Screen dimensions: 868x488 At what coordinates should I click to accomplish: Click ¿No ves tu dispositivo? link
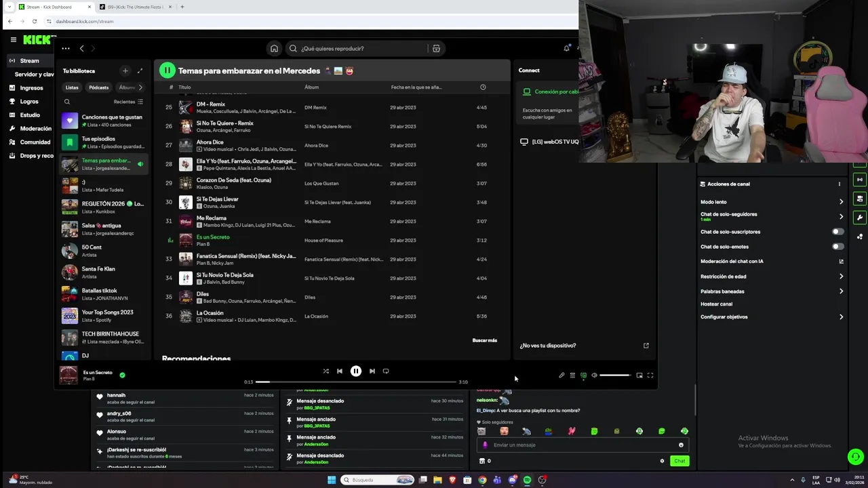pyautogui.click(x=548, y=346)
